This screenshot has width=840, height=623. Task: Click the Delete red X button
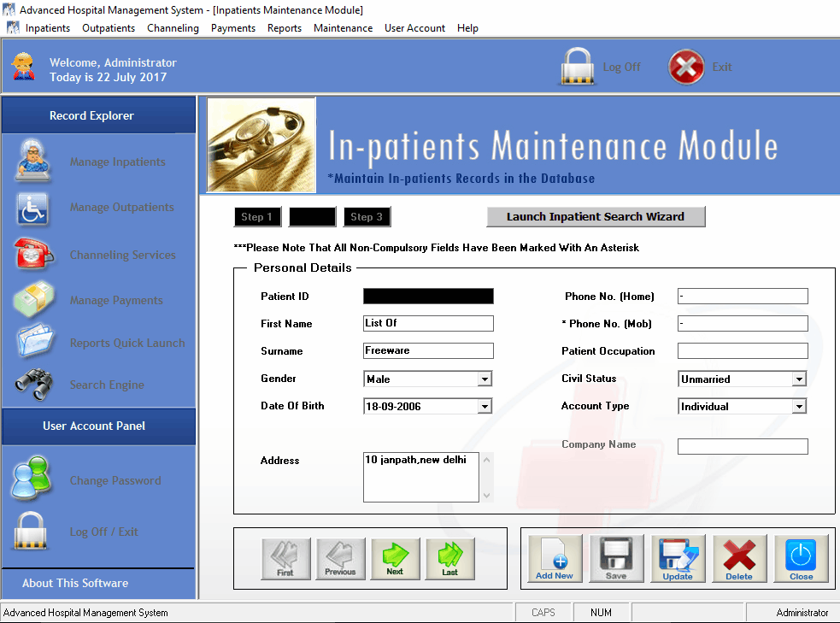pos(739,559)
